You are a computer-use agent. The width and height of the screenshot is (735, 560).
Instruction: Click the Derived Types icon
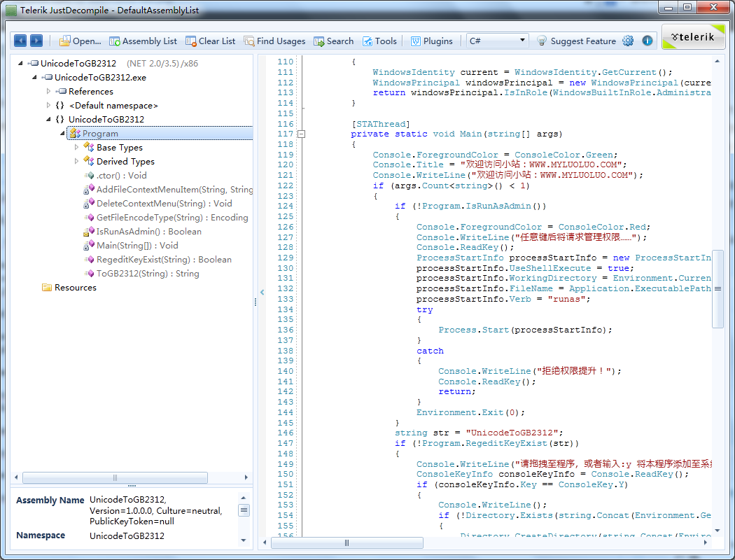[89, 161]
